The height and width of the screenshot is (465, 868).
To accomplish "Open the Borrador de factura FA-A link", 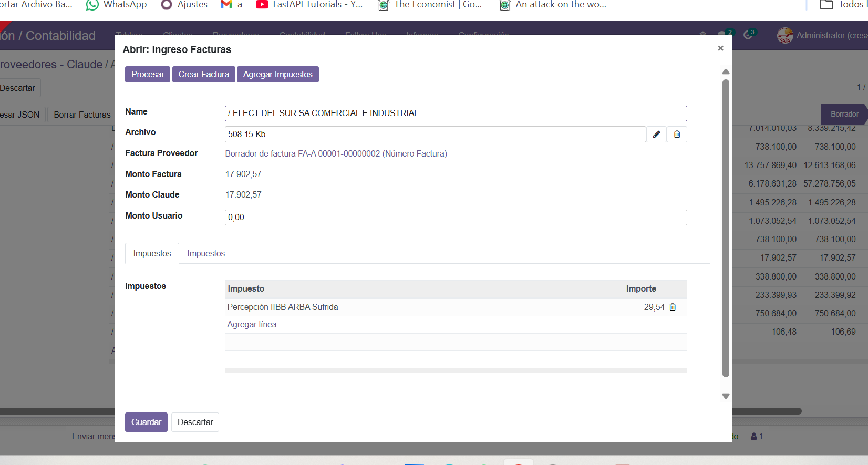I will click(x=336, y=154).
